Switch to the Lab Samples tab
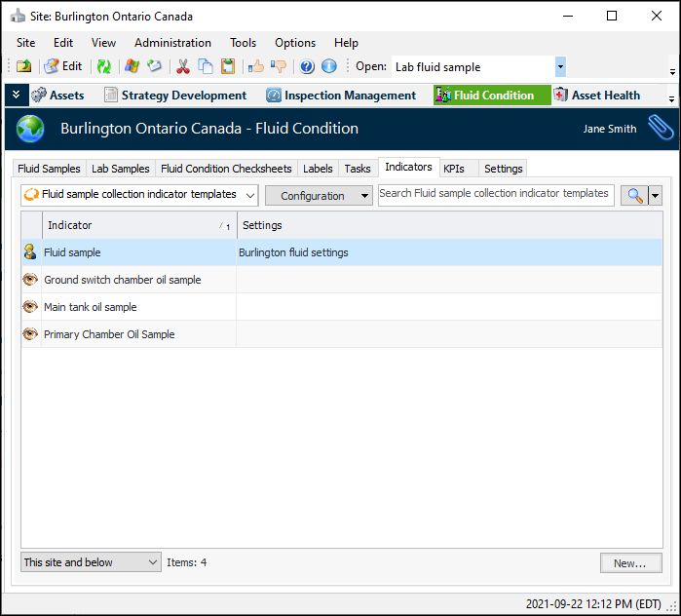The image size is (681, 616). click(x=120, y=169)
